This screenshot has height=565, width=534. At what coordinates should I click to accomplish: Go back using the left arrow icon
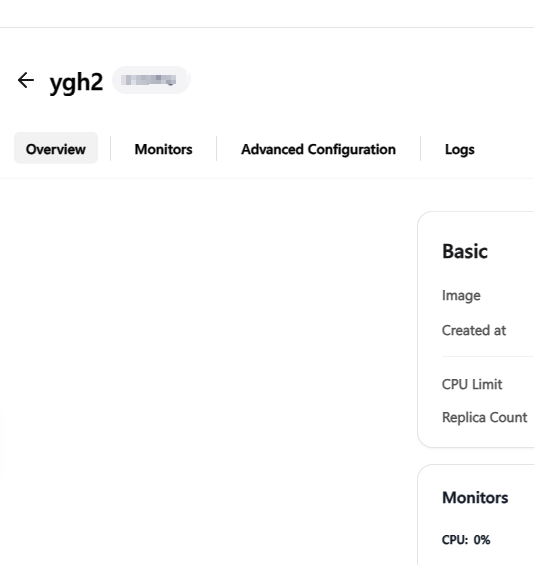[x=26, y=80]
